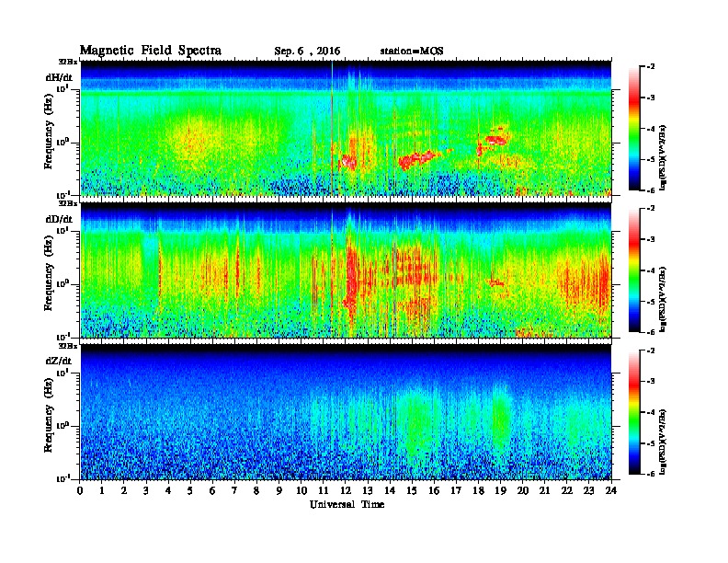This screenshot has width=728, height=563.
Task: Click the "-3" tick on dZ/dt color bar
Action: point(651,382)
